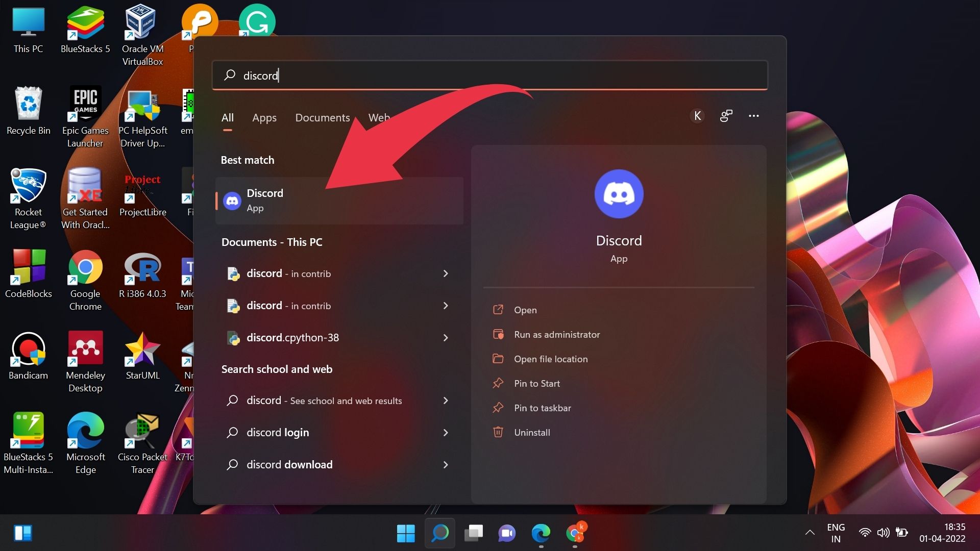Expand discord login search suggestion

click(x=446, y=432)
